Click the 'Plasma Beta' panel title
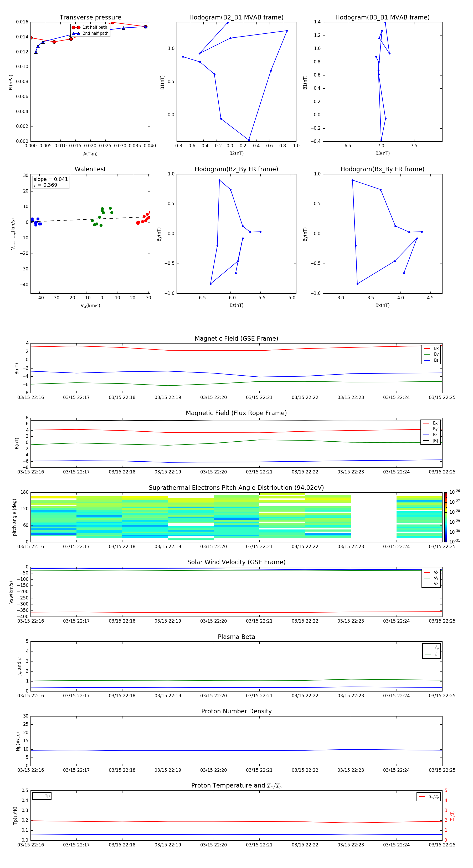The width and height of the screenshot is (473, 868). pyautogui.click(x=236, y=637)
